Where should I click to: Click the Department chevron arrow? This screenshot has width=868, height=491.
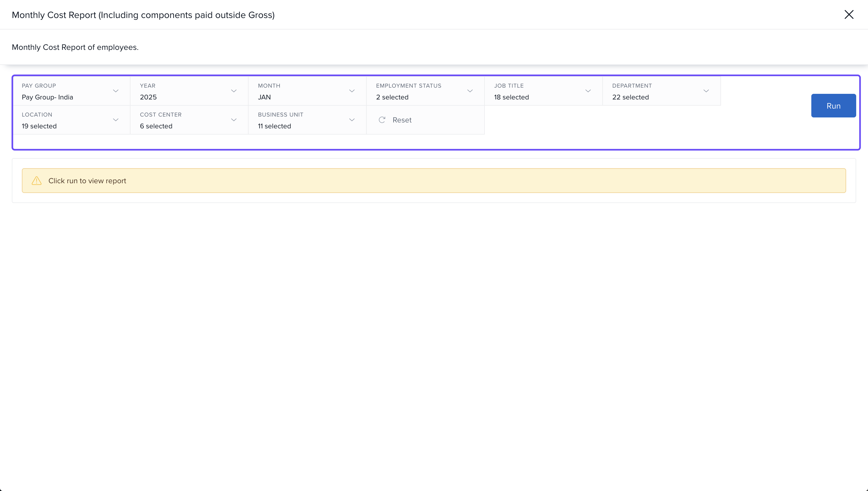[x=706, y=91]
